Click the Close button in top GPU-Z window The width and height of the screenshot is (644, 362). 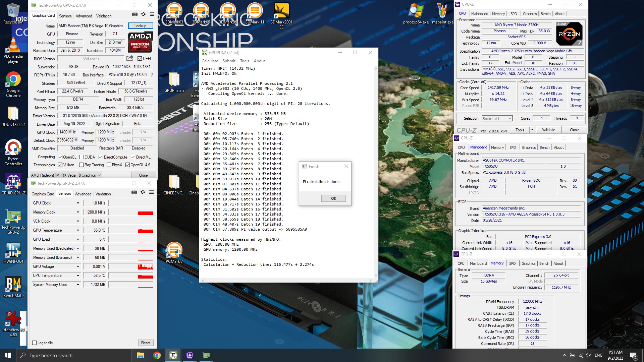(143, 175)
